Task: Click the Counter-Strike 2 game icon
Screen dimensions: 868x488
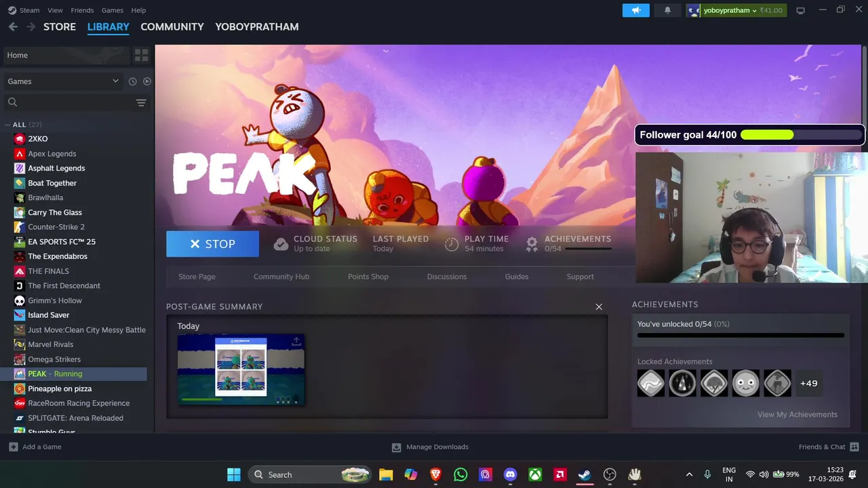Action: point(19,227)
